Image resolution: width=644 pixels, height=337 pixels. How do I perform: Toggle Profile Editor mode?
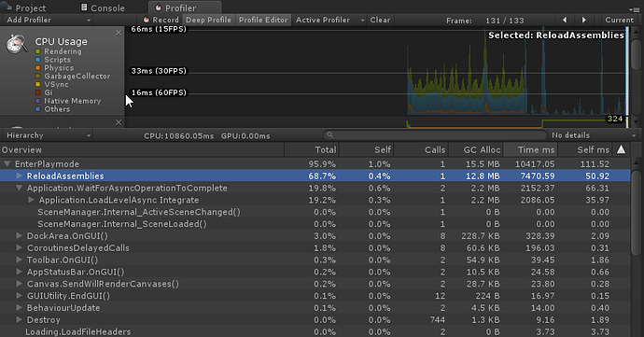(x=263, y=20)
